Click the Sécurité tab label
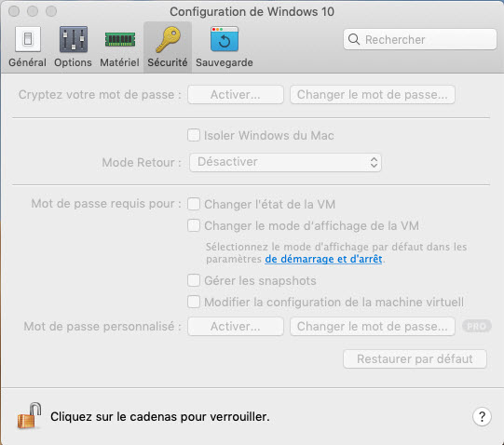504x445 pixels. tap(168, 62)
